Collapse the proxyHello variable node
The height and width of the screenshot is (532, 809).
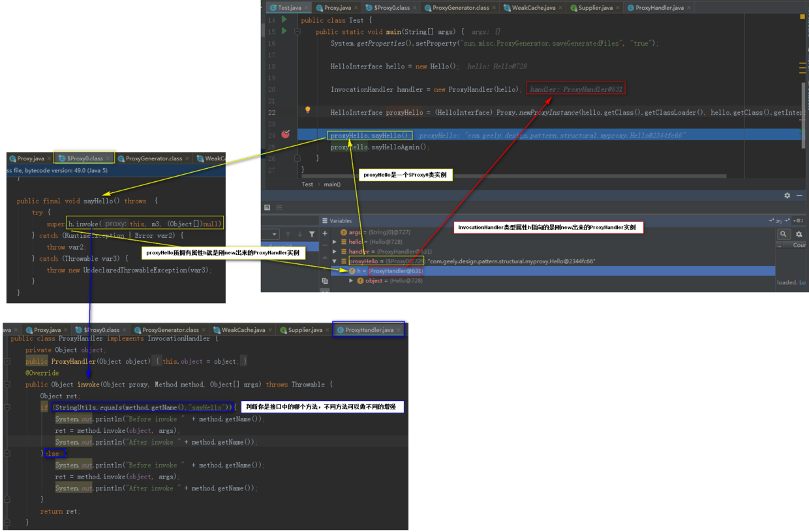(335, 261)
